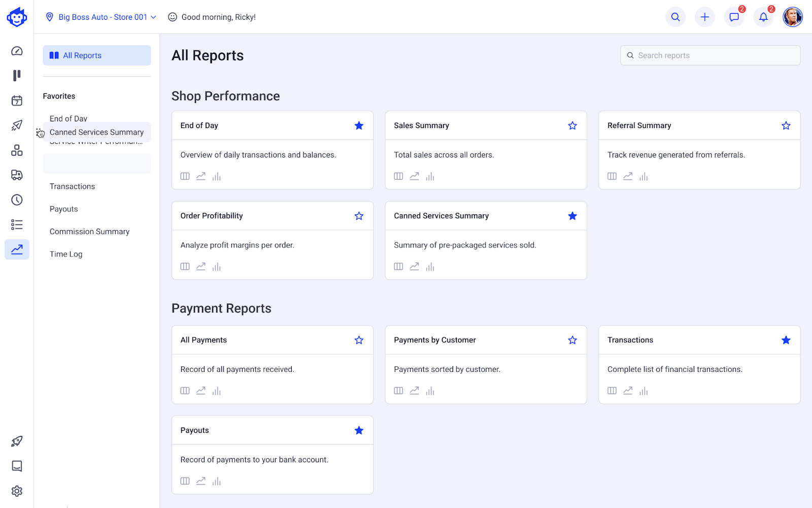Click table view icon on Order Profitability card

pos(185,267)
